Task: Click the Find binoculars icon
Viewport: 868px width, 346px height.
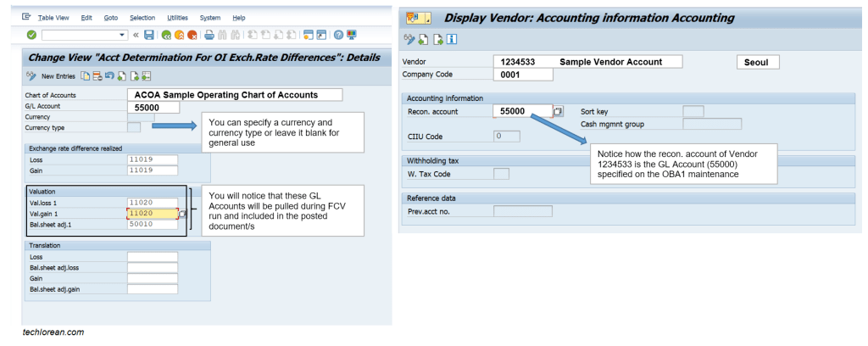Action: pos(222,35)
